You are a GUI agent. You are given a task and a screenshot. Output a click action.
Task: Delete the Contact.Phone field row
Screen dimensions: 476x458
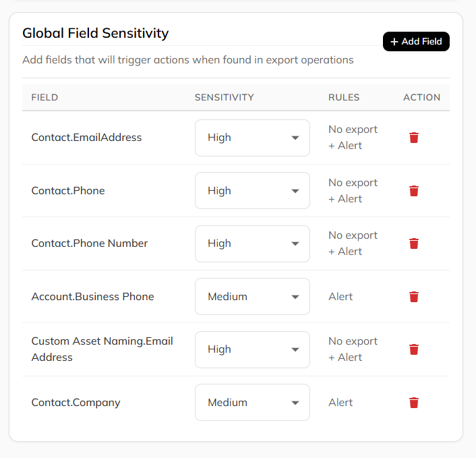click(x=414, y=191)
